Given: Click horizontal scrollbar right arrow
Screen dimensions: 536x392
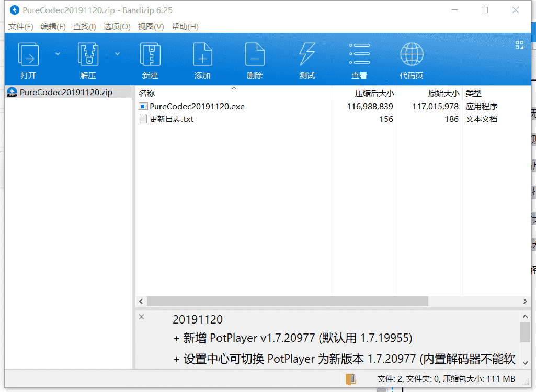Looking at the screenshot, I should coord(525,301).
